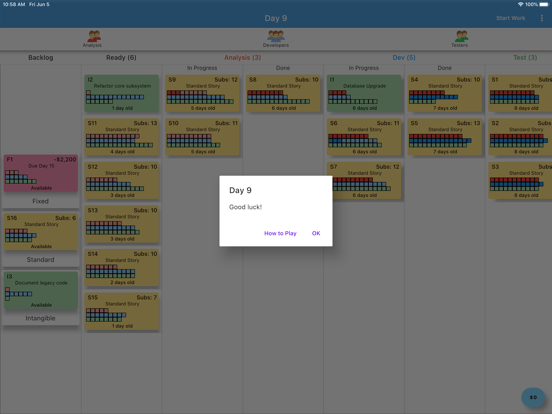Image resolution: width=552 pixels, height=414 pixels.
Task: Select story card S9 in Analysis
Action: 202,93
